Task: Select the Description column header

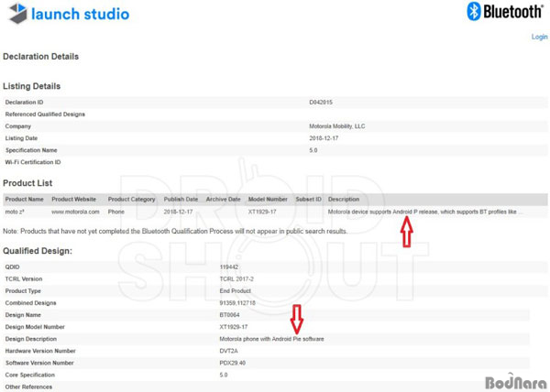Action: click(x=344, y=199)
